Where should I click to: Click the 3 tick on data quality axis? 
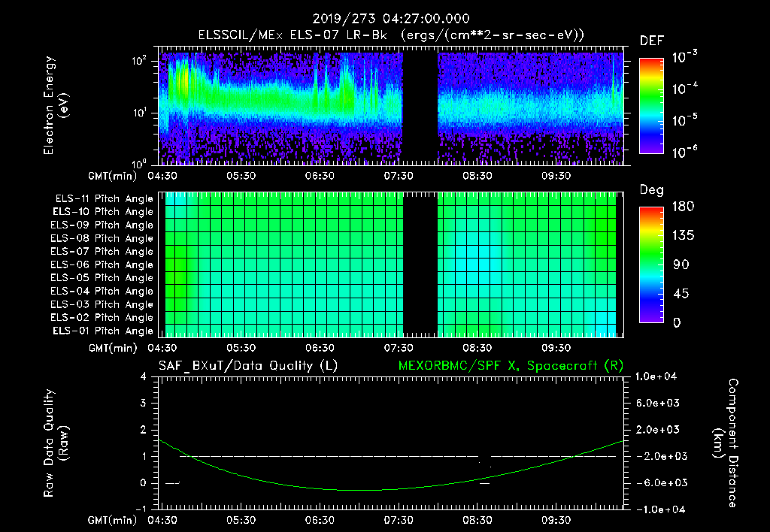coord(144,403)
